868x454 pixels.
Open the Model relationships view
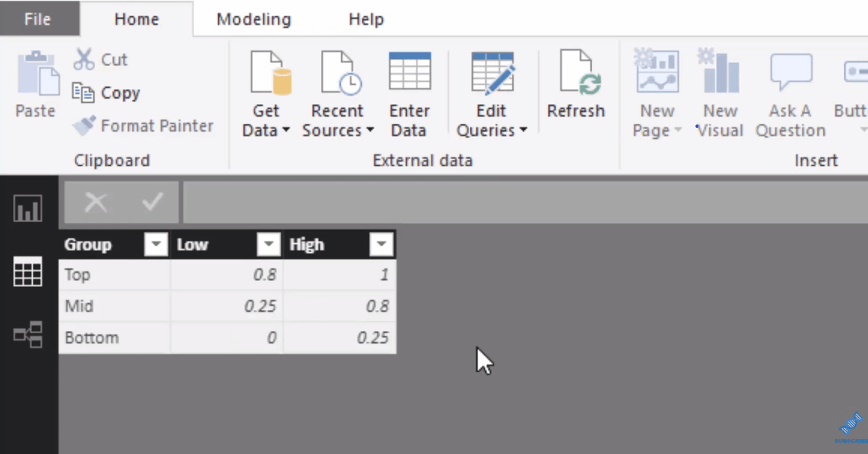click(28, 334)
